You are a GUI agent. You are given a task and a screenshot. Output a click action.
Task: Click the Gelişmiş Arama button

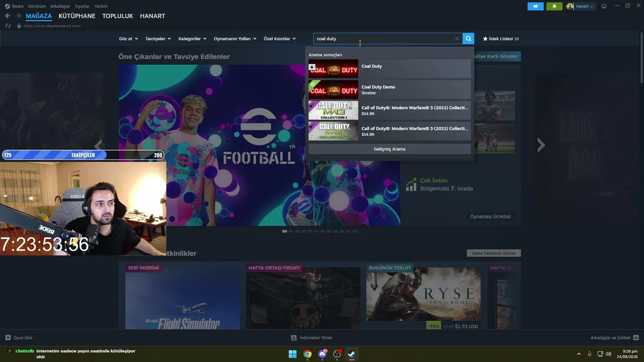[x=389, y=149]
